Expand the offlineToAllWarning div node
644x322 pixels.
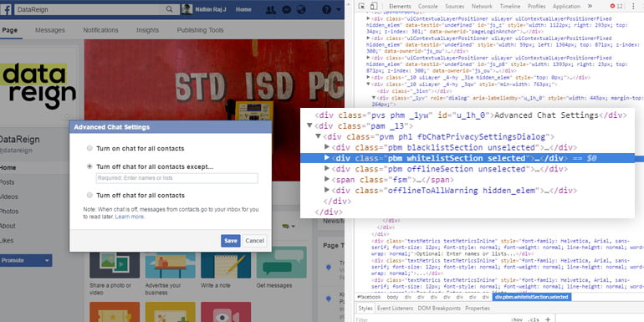(x=327, y=190)
